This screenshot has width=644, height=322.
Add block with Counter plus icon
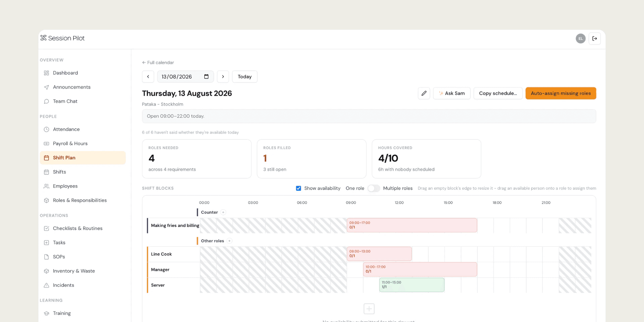[x=223, y=212]
